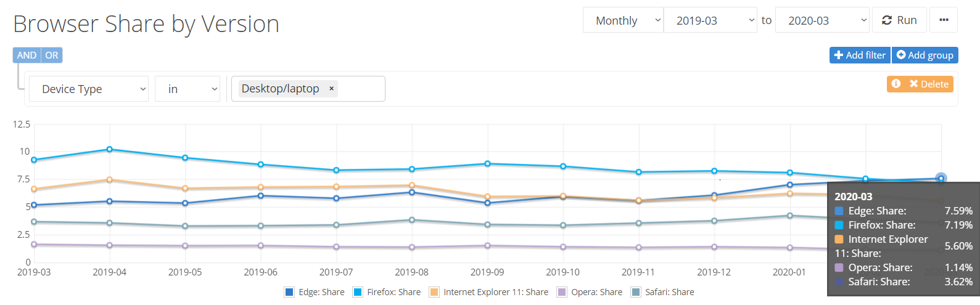Viewport: 980px width, 305px height.
Task: Toggle the AND filter logic option
Action: [27, 55]
